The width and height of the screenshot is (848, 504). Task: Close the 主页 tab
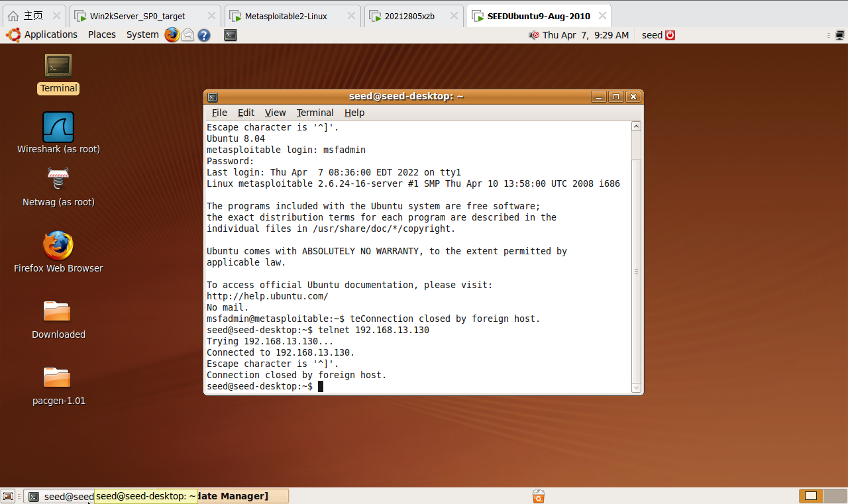[x=57, y=16]
